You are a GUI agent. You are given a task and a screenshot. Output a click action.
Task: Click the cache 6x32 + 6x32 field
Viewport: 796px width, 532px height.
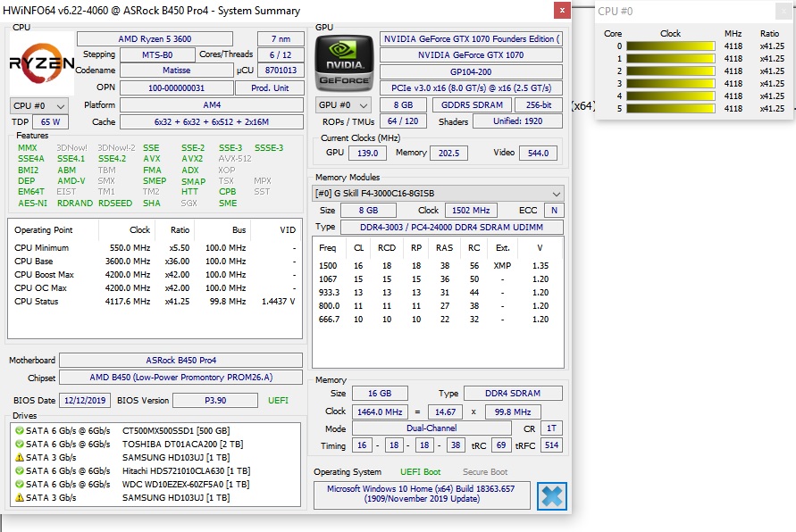click(212, 121)
